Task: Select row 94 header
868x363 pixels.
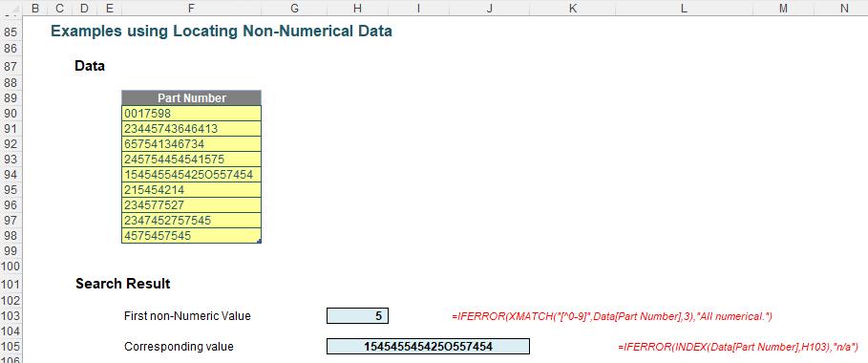Action: (x=11, y=175)
